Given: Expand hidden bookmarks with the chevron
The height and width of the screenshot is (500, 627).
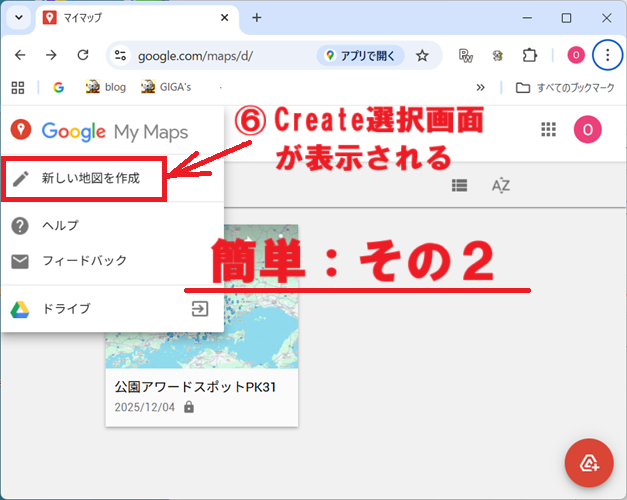Looking at the screenshot, I should click(x=481, y=87).
